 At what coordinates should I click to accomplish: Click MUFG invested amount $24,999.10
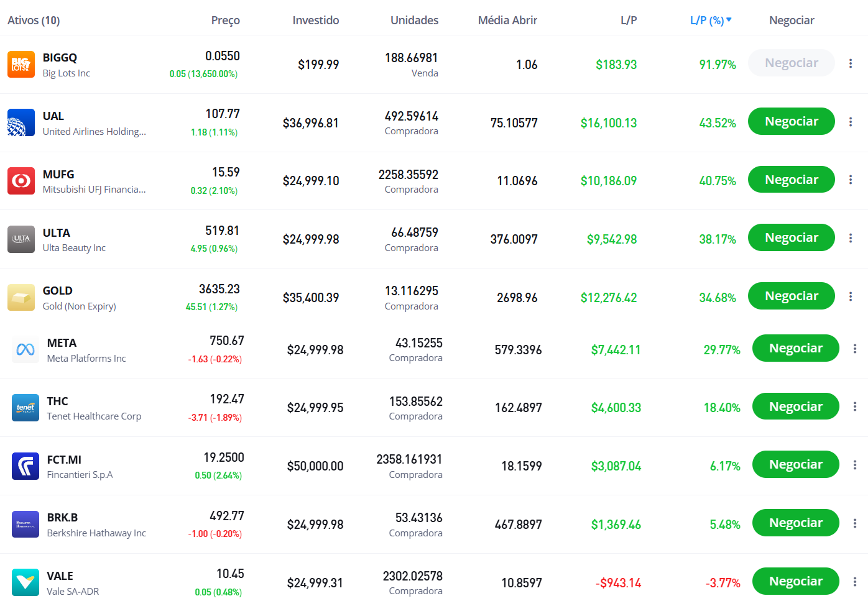click(x=311, y=181)
